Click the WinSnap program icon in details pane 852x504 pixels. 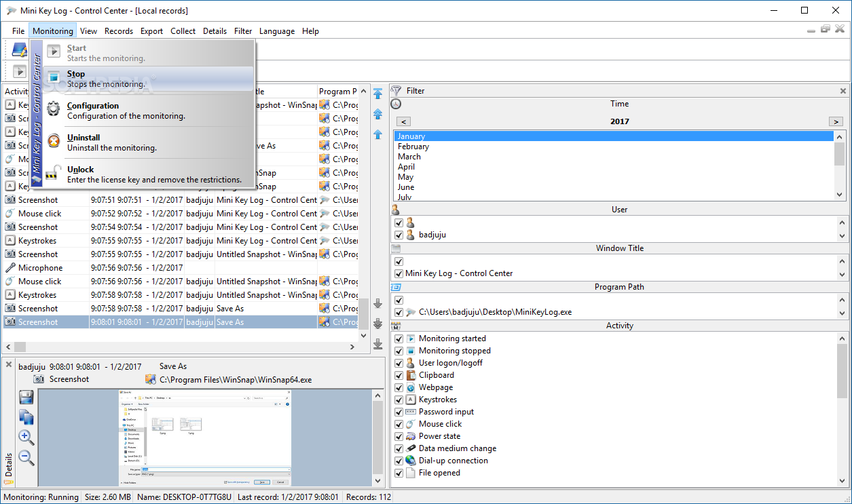point(151,380)
